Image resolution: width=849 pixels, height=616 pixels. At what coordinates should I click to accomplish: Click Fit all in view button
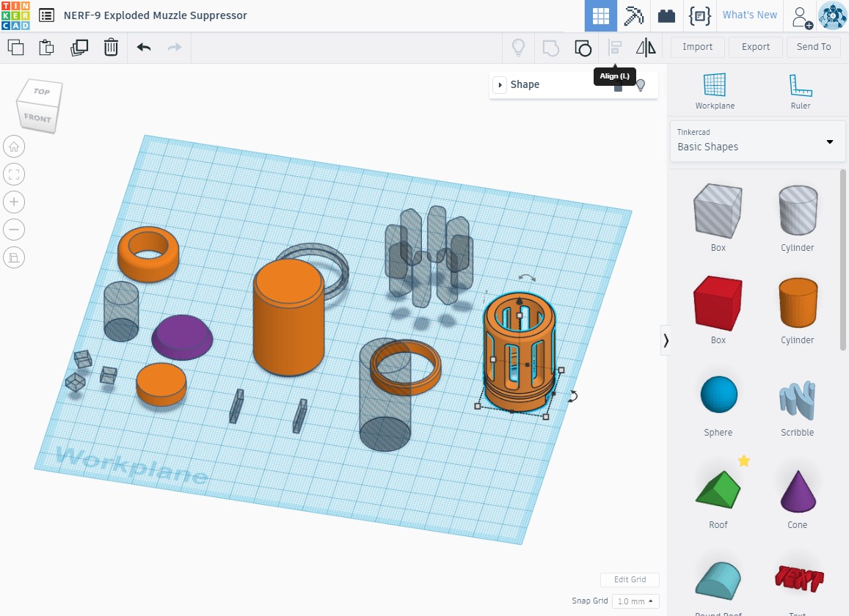coord(14,175)
